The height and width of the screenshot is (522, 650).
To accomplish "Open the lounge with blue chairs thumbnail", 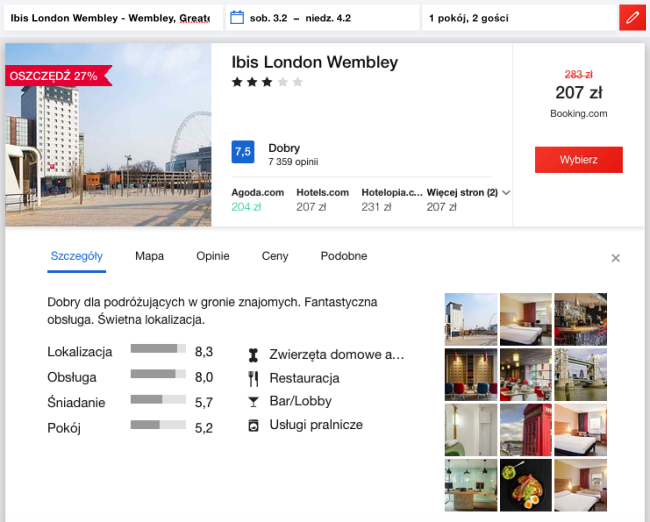I will point(471,374).
